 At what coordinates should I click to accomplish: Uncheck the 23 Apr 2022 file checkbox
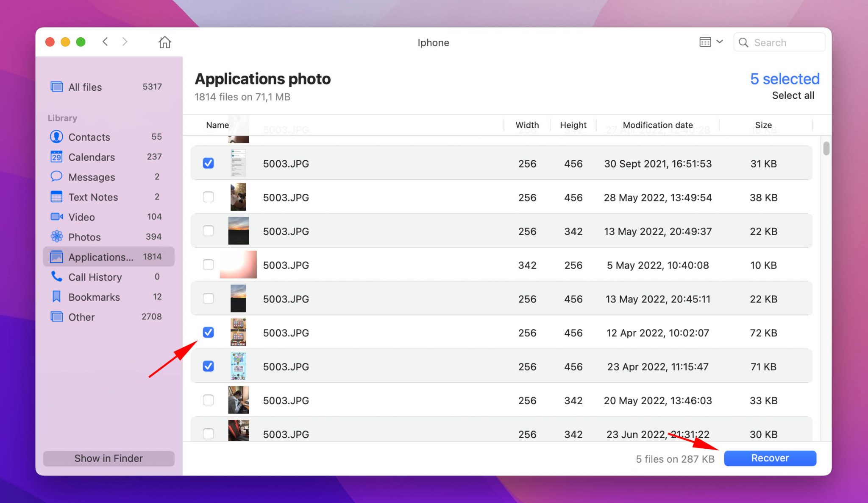click(x=208, y=366)
